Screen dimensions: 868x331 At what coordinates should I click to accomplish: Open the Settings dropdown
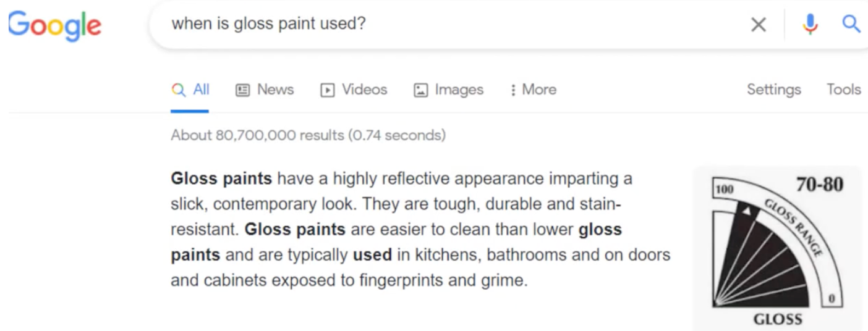tap(773, 90)
